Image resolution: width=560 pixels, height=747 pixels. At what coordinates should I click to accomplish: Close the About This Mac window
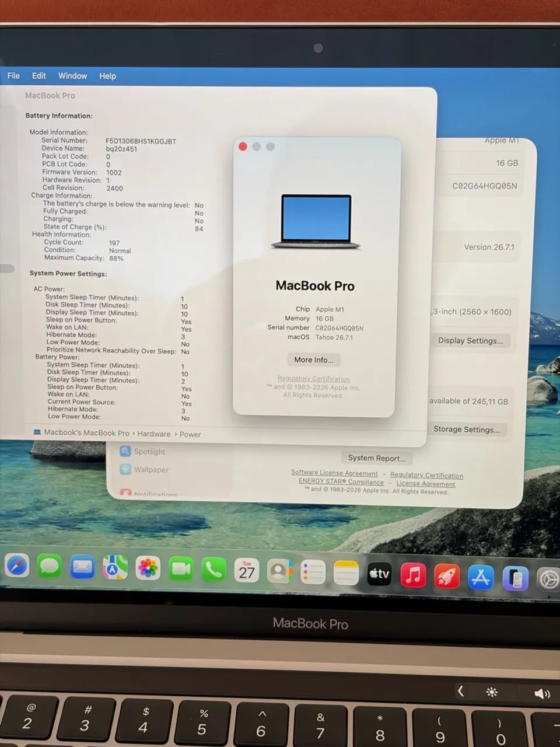tap(243, 146)
